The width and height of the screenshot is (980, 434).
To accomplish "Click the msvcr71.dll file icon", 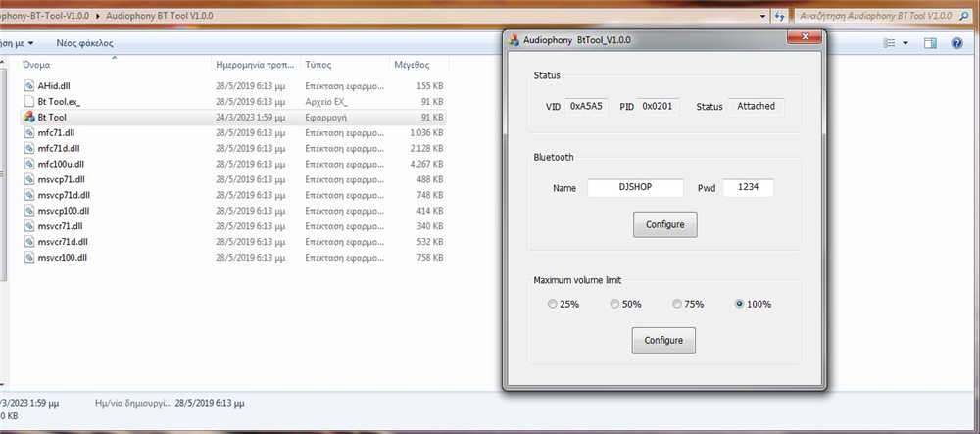I will pos(28,226).
